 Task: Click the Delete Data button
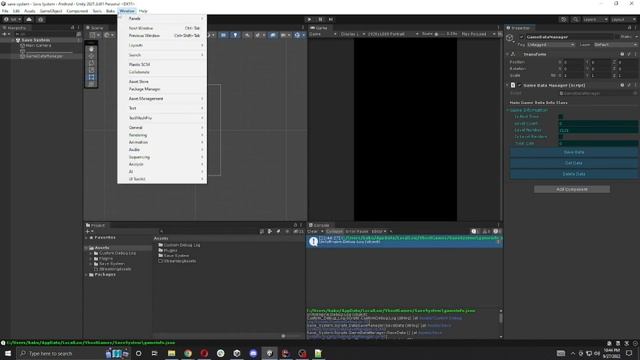pyautogui.click(x=573, y=174)
